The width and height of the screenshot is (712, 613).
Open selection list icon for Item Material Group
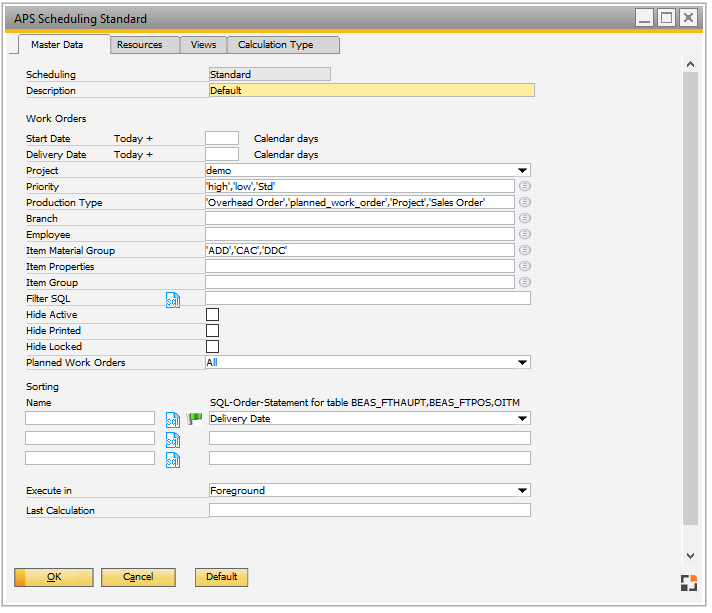pos(524,251)
